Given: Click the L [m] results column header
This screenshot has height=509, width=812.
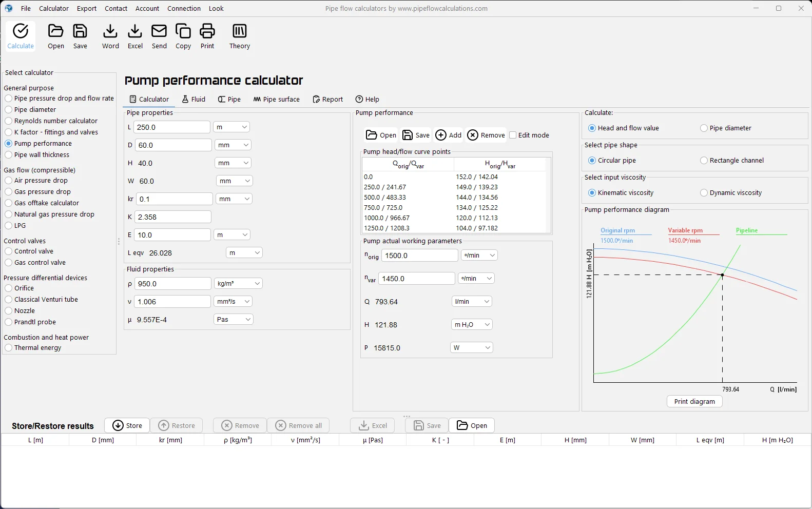Looking at the screenshot, I should pyautogui.click(x=35, y=440).
